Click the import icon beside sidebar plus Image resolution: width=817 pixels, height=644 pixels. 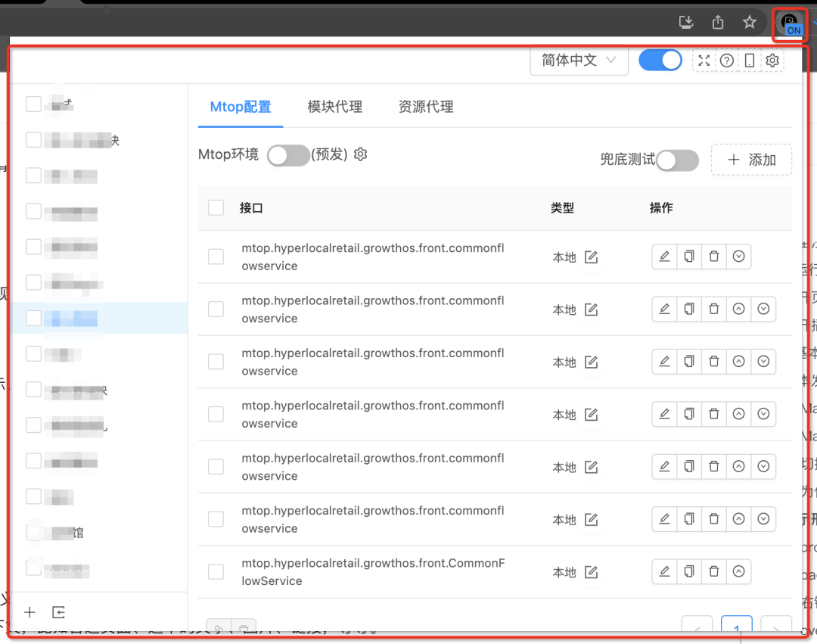58,612
